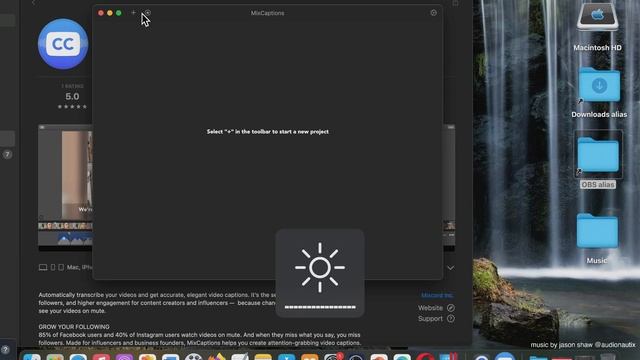Open the settings icon in the MixCaptions title bar
Image resolution: width=640 pixels, height=360 pixels.
[x=433, y=13]
